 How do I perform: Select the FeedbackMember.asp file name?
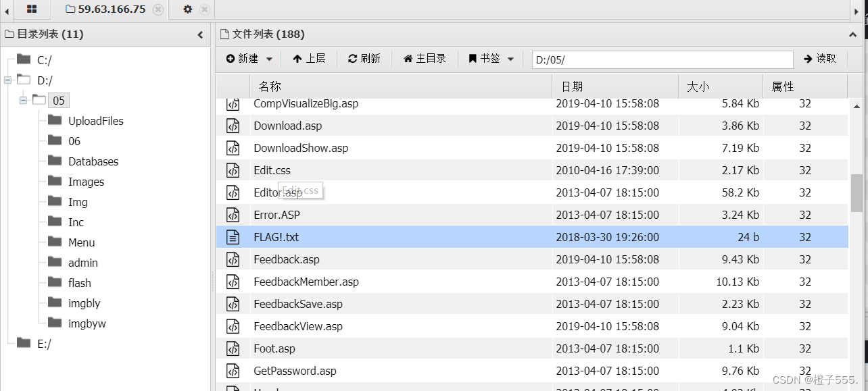point(306,282)
